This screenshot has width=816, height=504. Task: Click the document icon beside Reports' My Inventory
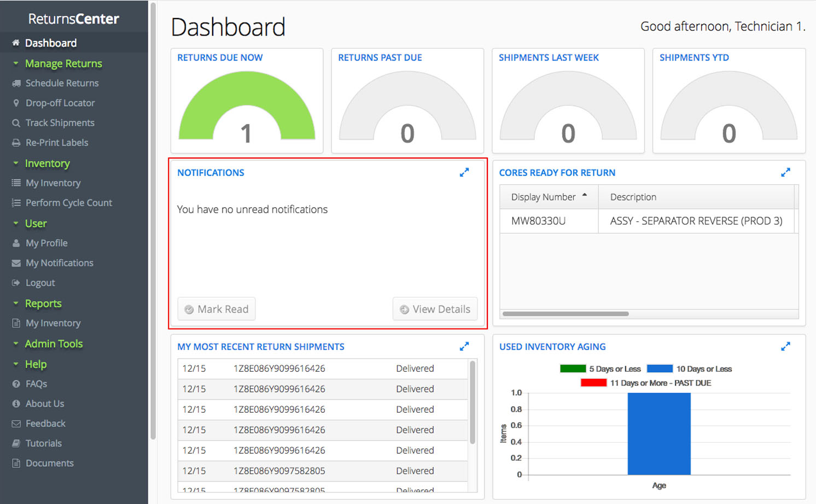click(x=16, y=323)
